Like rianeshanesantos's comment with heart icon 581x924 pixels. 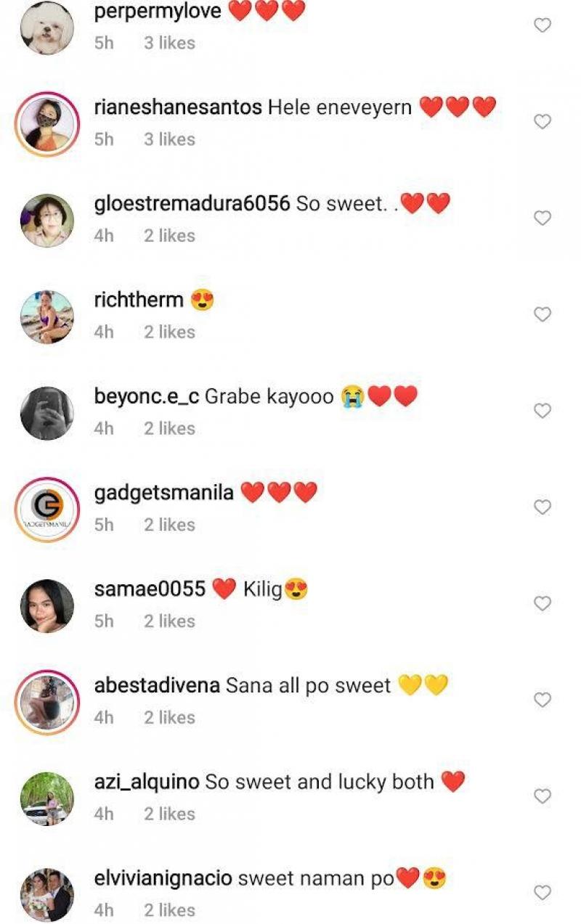pyautogui.click(x=543, y=122)
